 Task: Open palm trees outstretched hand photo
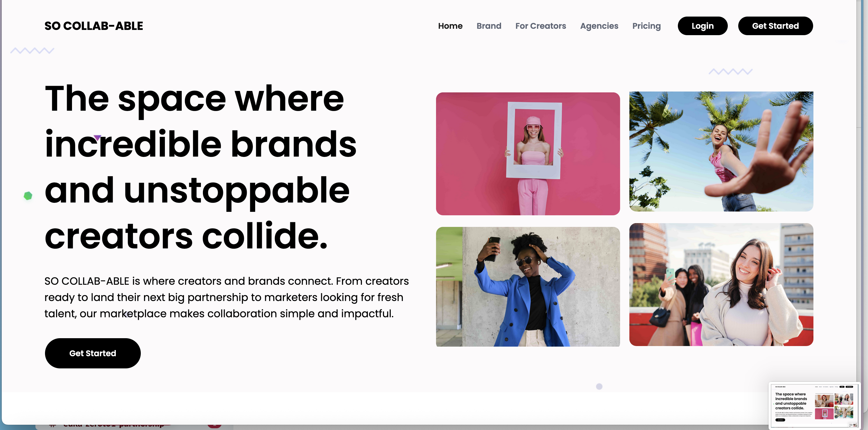point(721,151)
